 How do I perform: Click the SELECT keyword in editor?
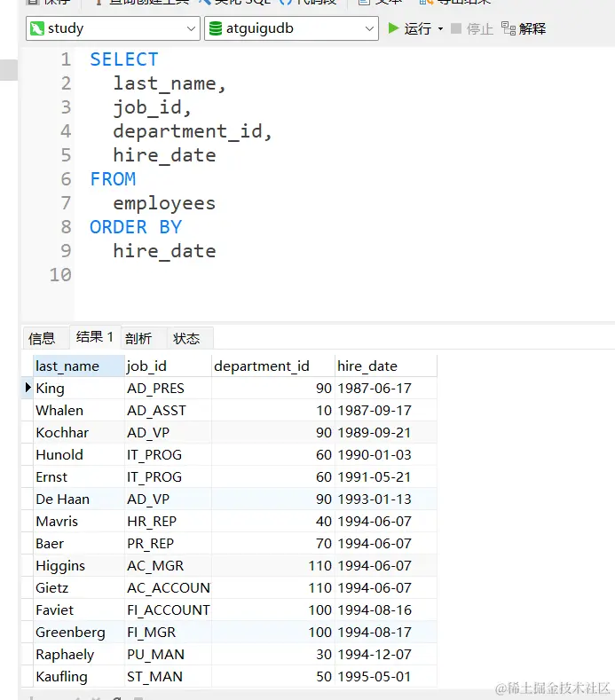[x=124, y=59]
